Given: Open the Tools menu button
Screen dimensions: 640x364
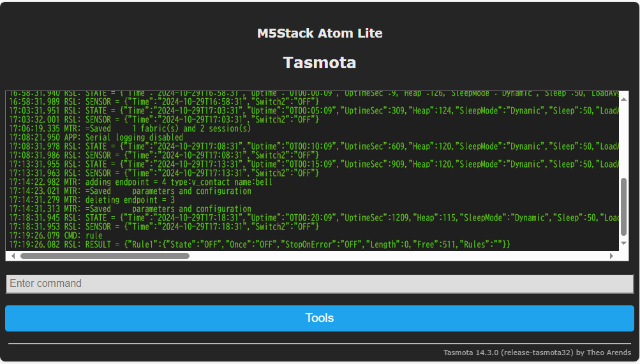Looking at the screenshot, I should (x=320, y=318).
